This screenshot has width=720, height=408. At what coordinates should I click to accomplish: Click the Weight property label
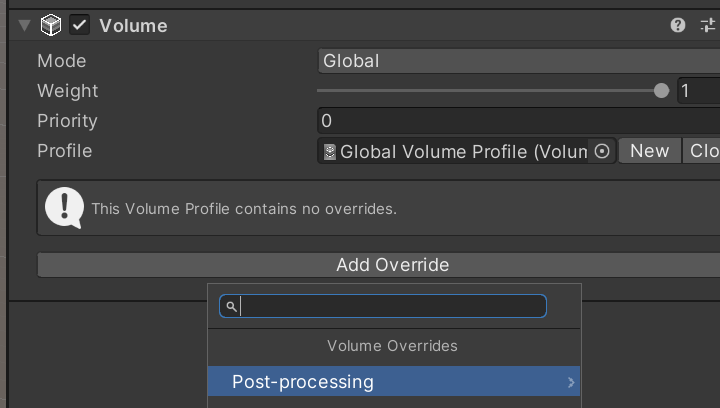click(x=68, y=91)
